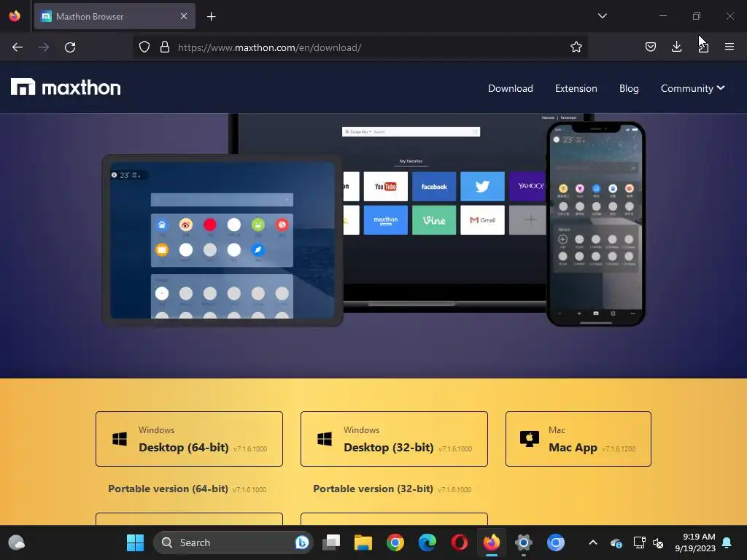Open the taskbar clock and date
747x560 pixels.
point(695,542)
